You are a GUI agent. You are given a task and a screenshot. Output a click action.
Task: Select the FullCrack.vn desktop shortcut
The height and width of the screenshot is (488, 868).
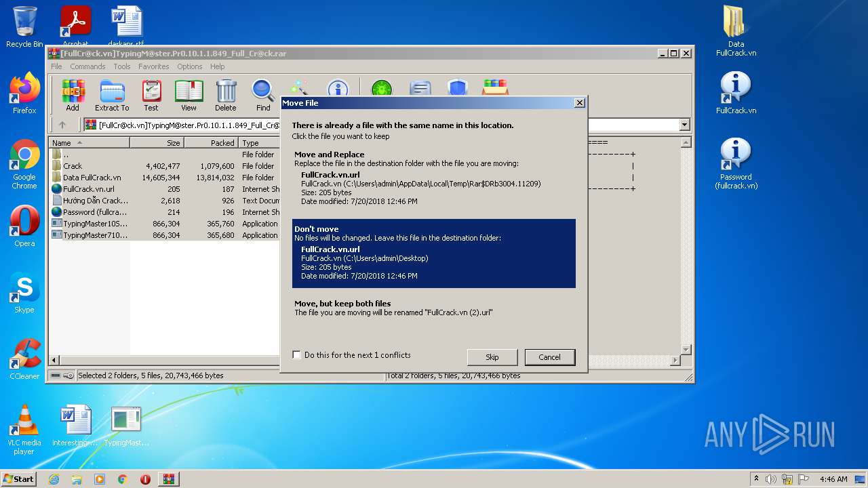click(736, 94)
